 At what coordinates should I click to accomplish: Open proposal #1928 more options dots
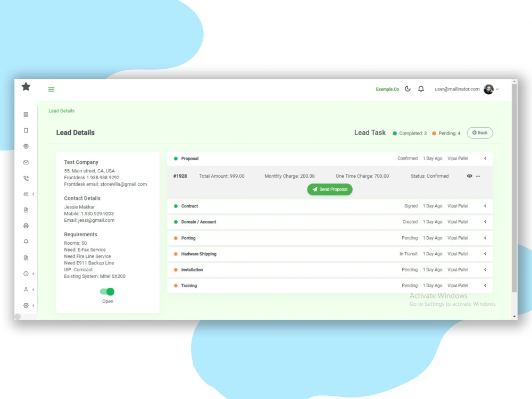[x=478, y=177]
